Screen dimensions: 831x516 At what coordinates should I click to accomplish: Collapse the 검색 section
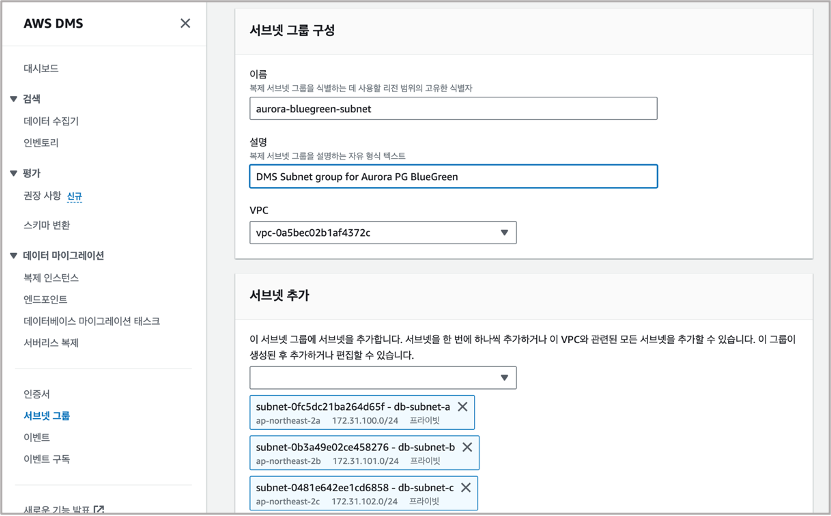click(14, 99)
